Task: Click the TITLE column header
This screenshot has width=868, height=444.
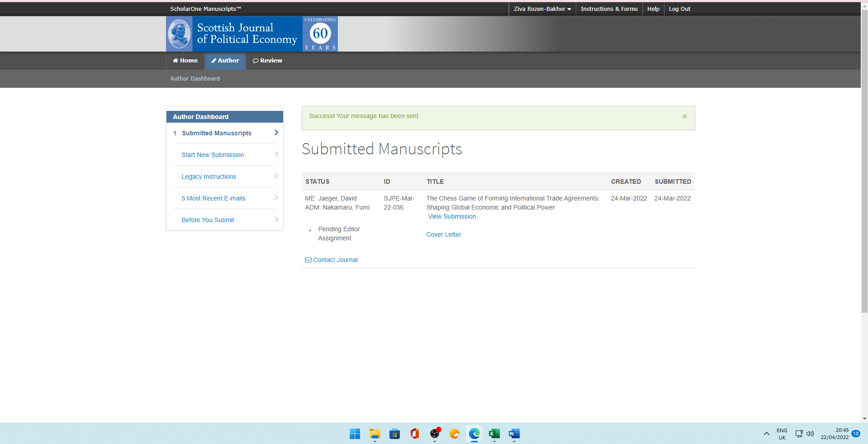Action: [x=435, y=181]
